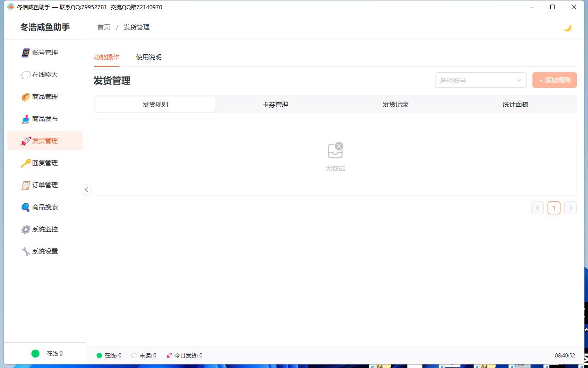Switch to the 使用说明 tab

click(149, 57)
